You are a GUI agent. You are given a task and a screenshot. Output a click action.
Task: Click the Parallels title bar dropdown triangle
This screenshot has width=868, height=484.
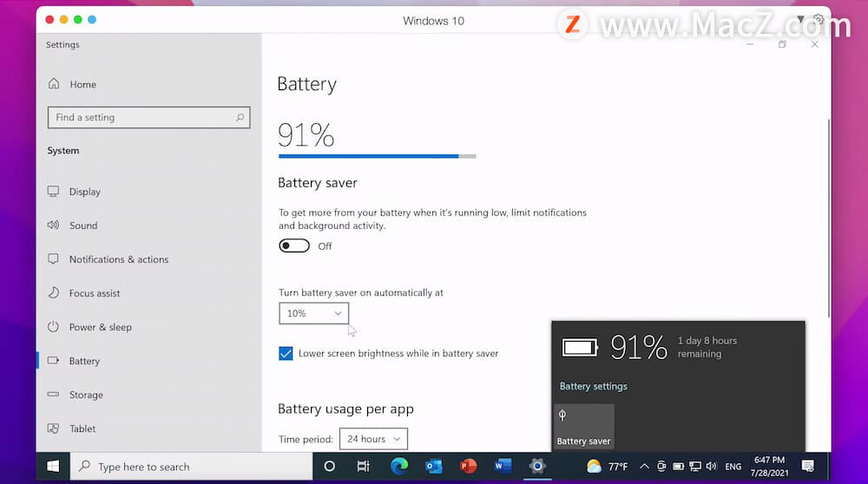[800, 19]
